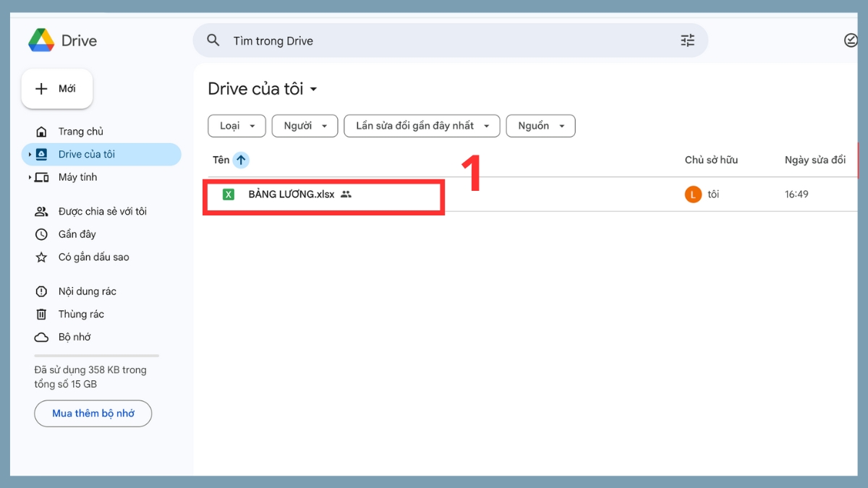The width and height of the screenshot is (868, 488).
Task: Open Lần sửa đổi gần đây nhất filter
Action: click(422, 125)
